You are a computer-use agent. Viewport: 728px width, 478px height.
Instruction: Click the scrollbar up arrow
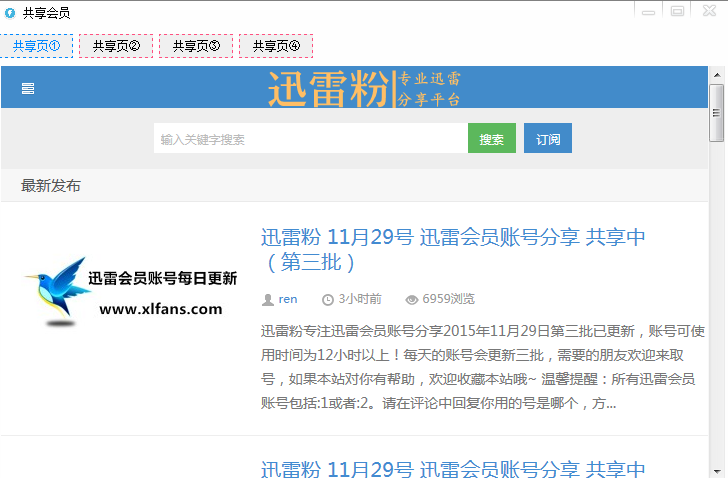coord(717,75)
